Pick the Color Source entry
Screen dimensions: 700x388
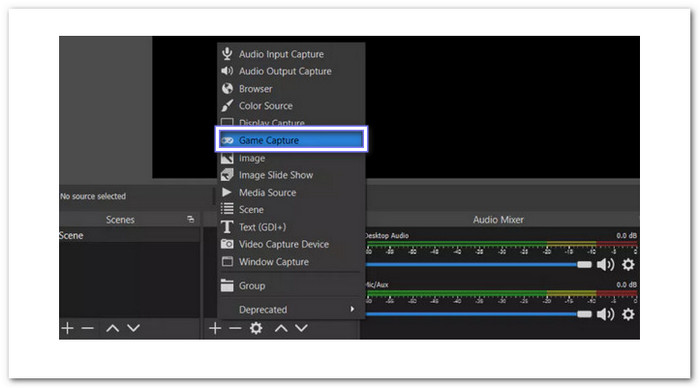[x=291, y=106]
